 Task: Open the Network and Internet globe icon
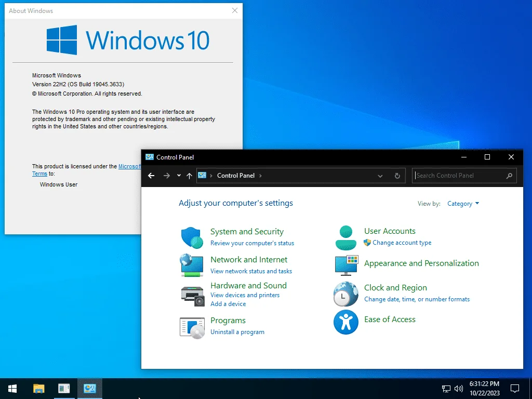click(x=192, y=264)
